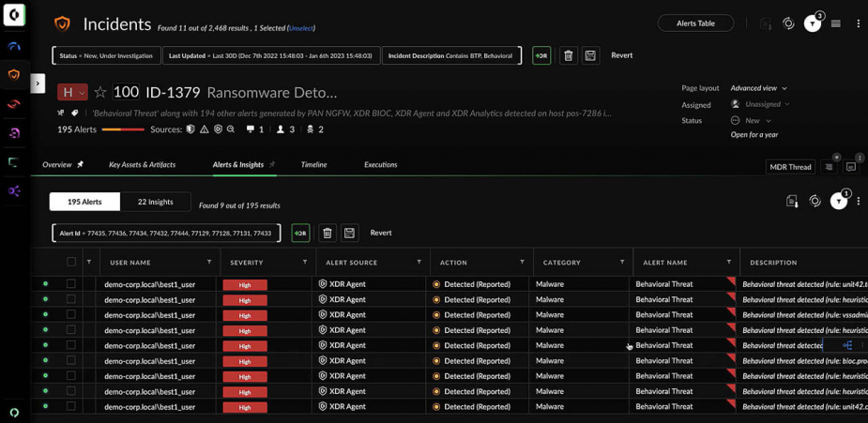Open the thread list icon beside MDR Thread
Viewport: 868px width, 423px height.
[829, 166]
